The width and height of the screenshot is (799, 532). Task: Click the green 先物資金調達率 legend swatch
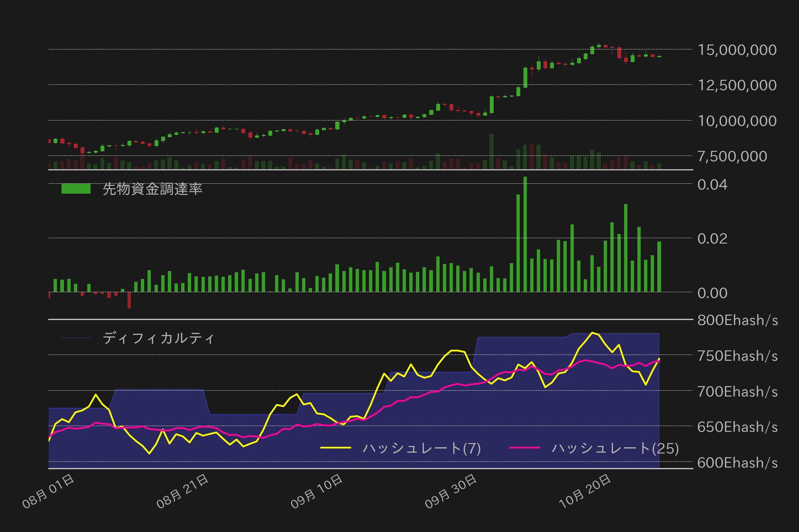[76, 189]
